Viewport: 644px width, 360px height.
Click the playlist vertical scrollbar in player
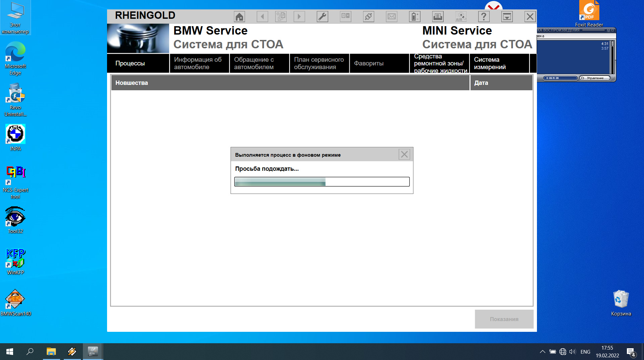pyautogui.click(x=612, y=57)
